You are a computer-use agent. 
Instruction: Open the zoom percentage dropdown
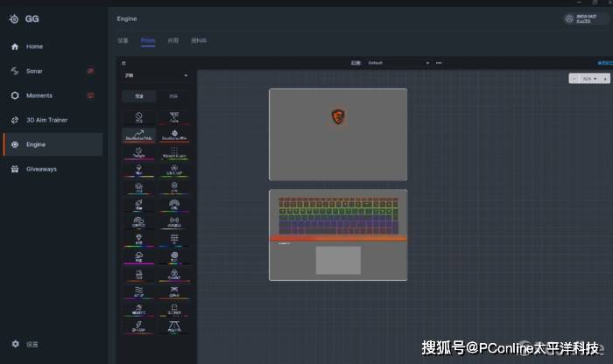click(x=589, y=79)
